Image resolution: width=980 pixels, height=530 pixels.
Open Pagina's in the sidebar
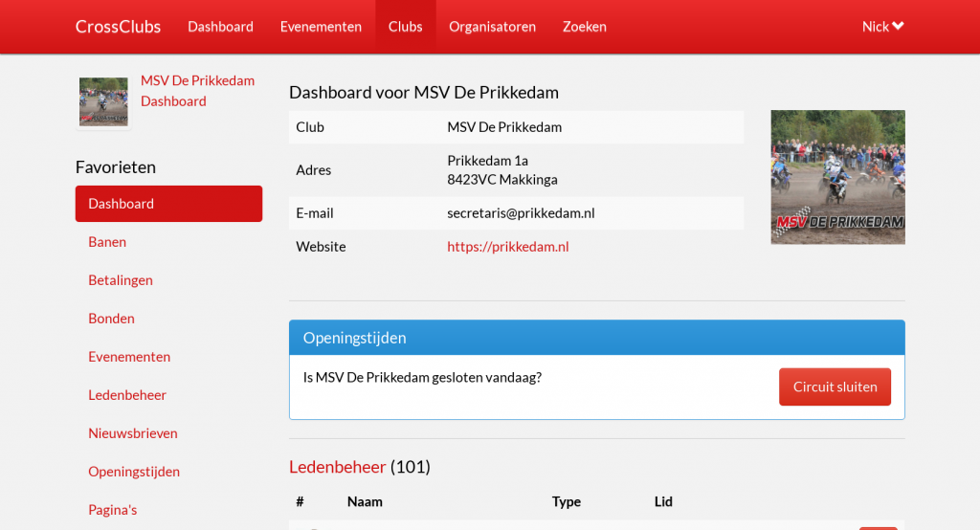113,510
